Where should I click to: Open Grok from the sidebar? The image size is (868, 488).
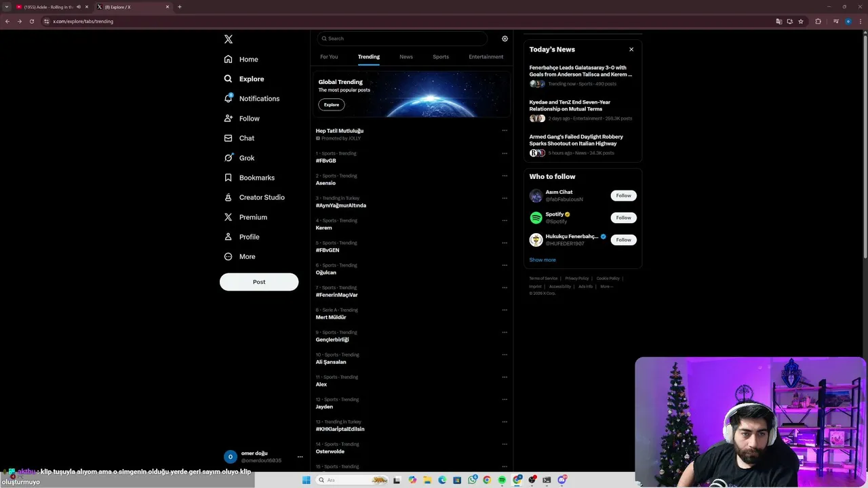[239, 158]
